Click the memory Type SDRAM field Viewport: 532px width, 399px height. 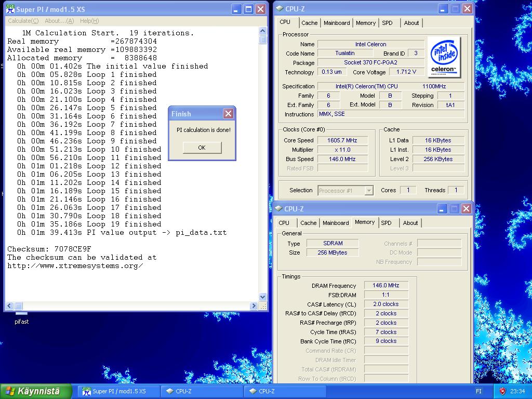(332, 243)
